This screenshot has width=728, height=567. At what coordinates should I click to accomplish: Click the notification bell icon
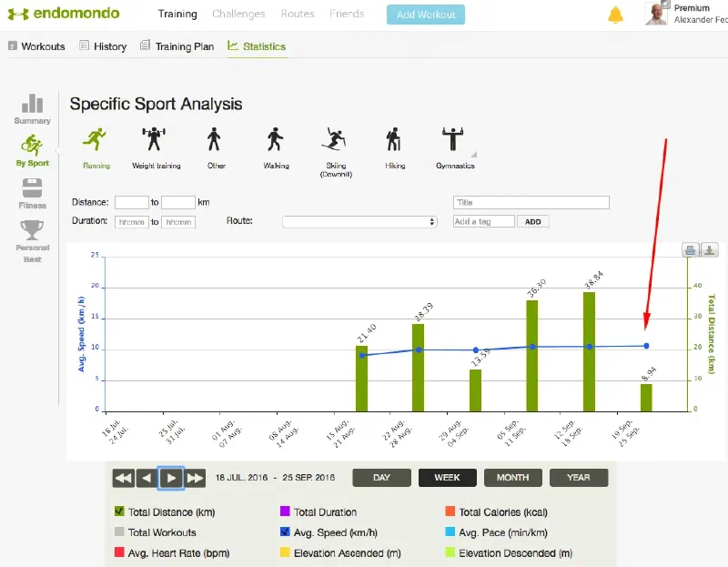(x=616, y=15)
